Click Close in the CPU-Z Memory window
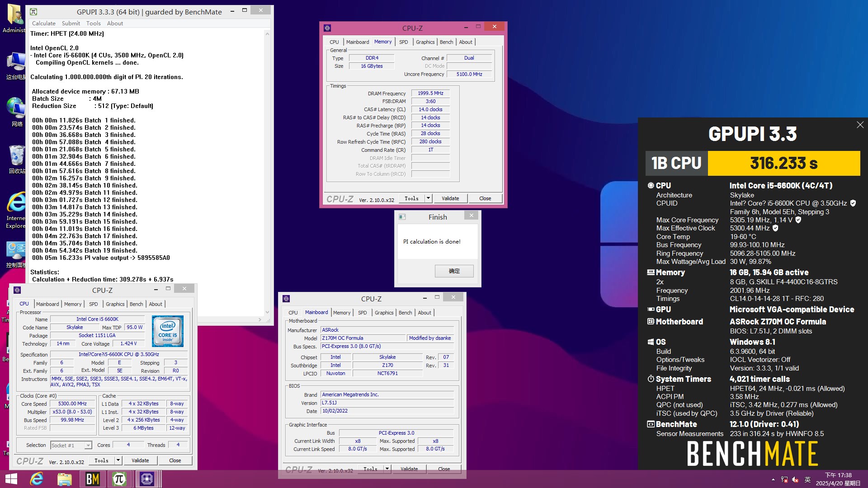This screenshot has width=868, height=488. point(485,198)
